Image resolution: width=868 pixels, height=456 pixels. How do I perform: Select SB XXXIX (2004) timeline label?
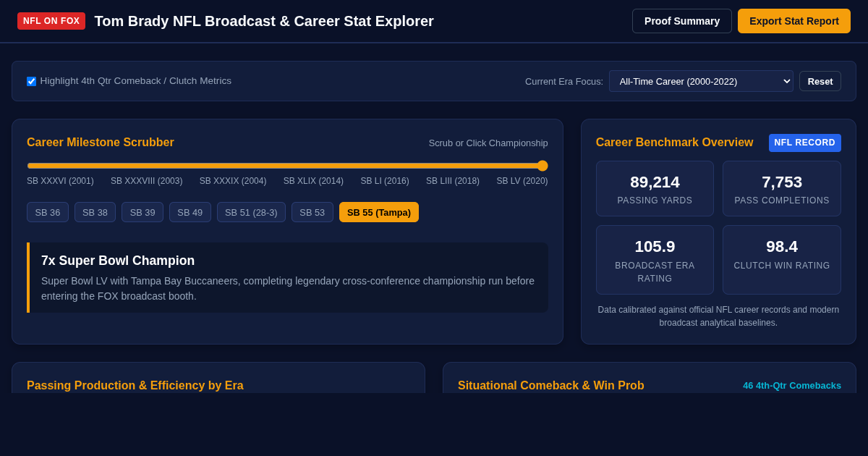[233, 181]
